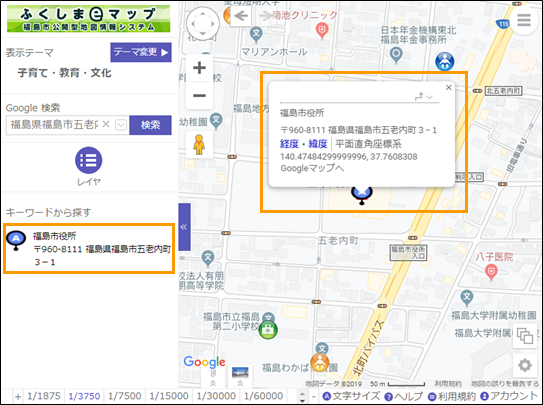The width and height of the screenshot is (543, 405).
Task: Click the scale list up/down stepper
Action: [302, 397]
